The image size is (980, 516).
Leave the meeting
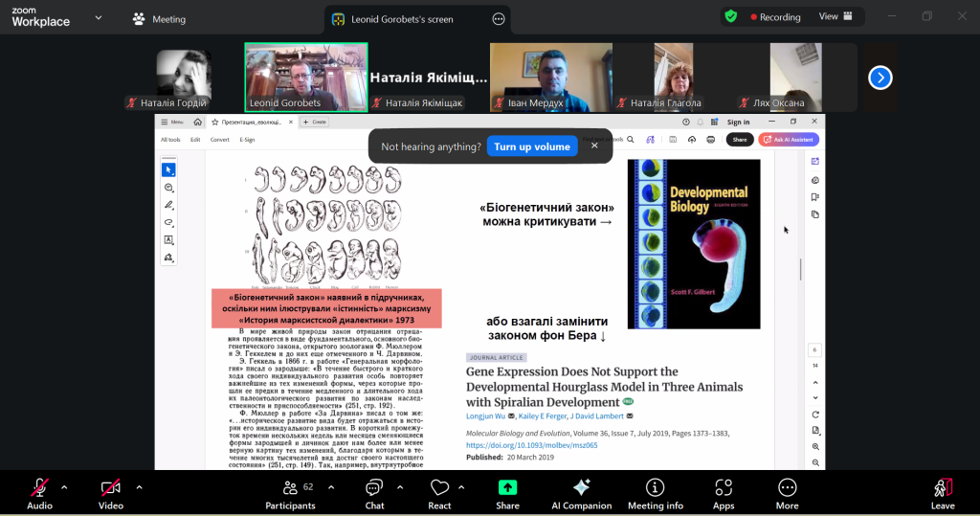point(943,492)
